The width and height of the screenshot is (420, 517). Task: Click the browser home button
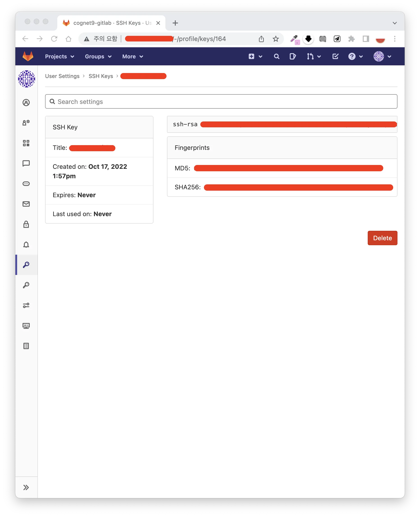[68, 39]
